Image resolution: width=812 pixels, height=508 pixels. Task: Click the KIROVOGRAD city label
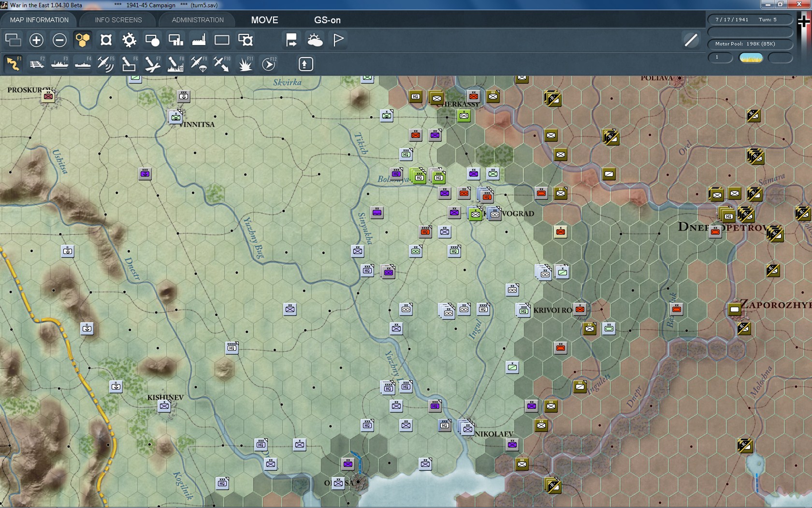click(x=508, y=213)
